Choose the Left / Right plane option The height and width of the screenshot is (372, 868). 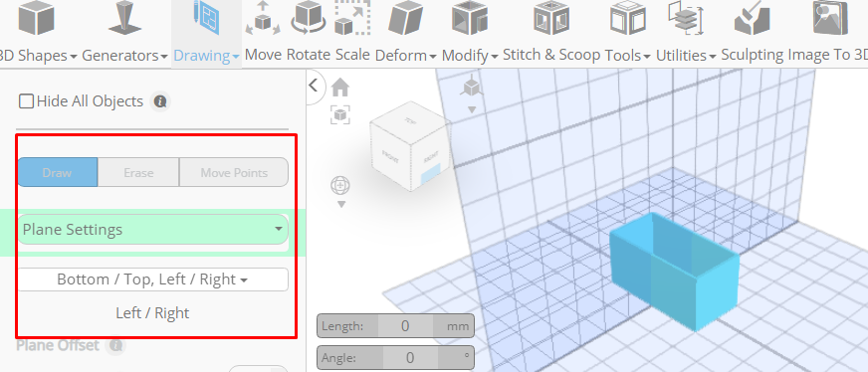152,313
